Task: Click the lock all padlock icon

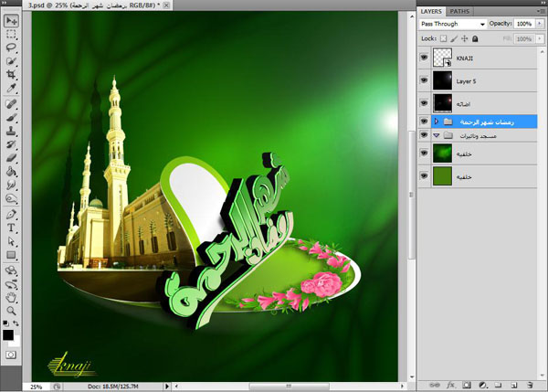Action: pos(477,38)
